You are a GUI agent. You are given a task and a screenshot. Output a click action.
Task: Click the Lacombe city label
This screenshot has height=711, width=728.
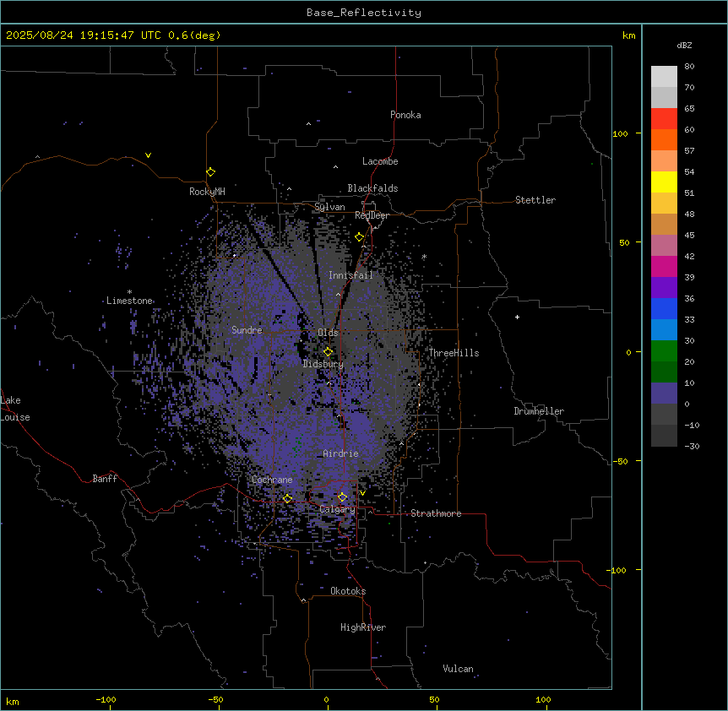coord(380,161)
